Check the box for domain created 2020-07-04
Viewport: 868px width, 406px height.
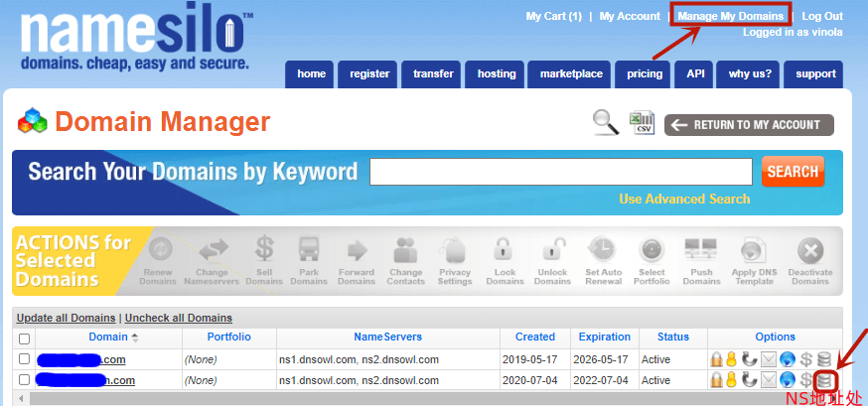(25, 380)
